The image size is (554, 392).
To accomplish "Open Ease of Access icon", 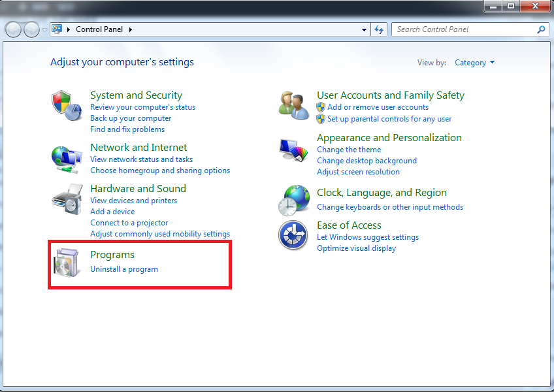I will [x=293, y=235].
